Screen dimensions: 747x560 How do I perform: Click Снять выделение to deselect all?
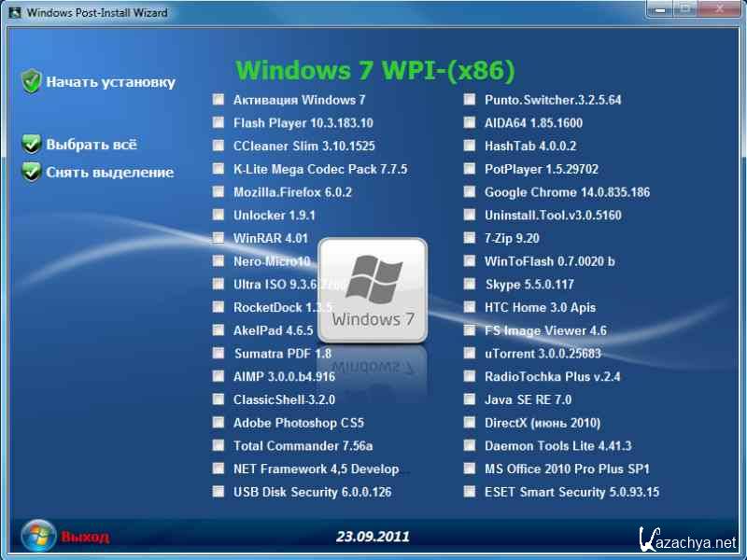[109, 173]
